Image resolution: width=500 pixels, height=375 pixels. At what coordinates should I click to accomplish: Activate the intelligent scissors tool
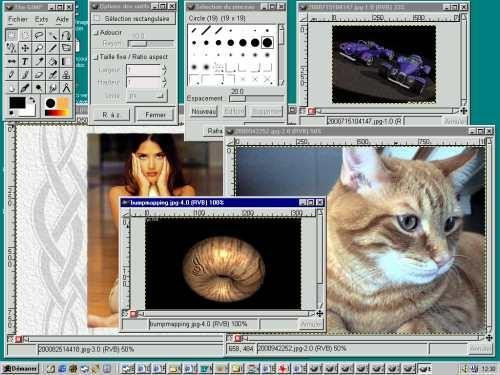pyautogui.click(x=11, y=48)
